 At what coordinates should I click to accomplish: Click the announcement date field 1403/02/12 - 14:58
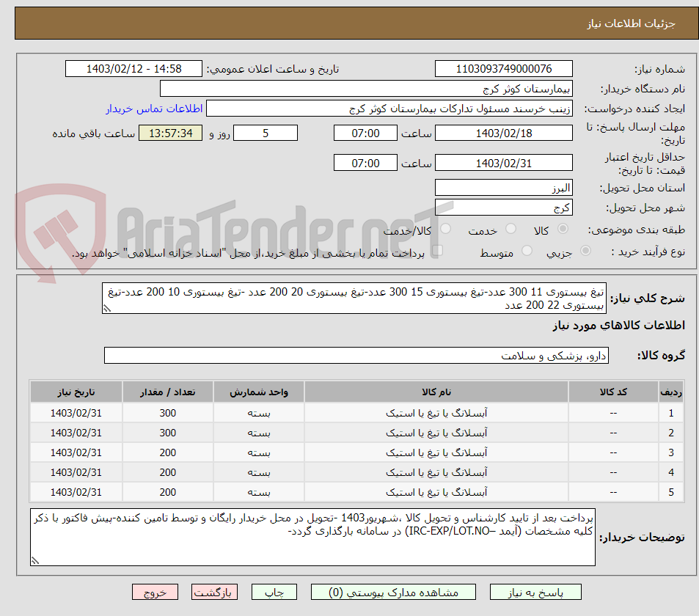tap(133, 69)
